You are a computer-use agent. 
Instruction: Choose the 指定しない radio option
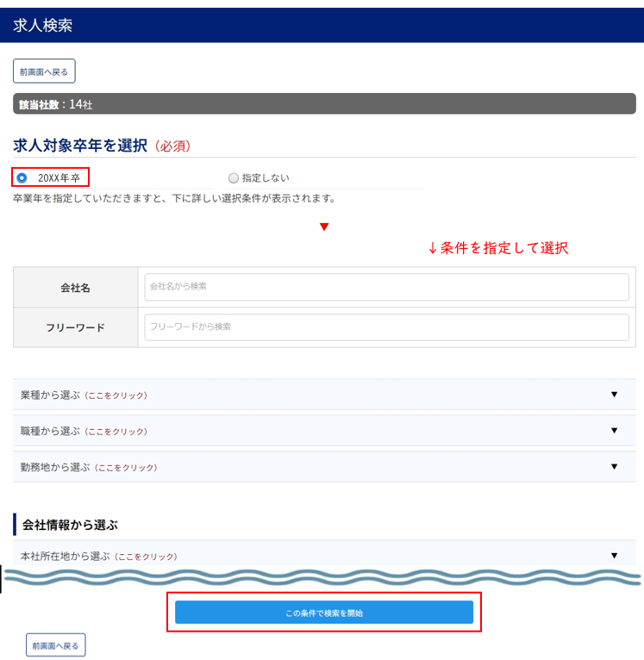tap(234, 178)
